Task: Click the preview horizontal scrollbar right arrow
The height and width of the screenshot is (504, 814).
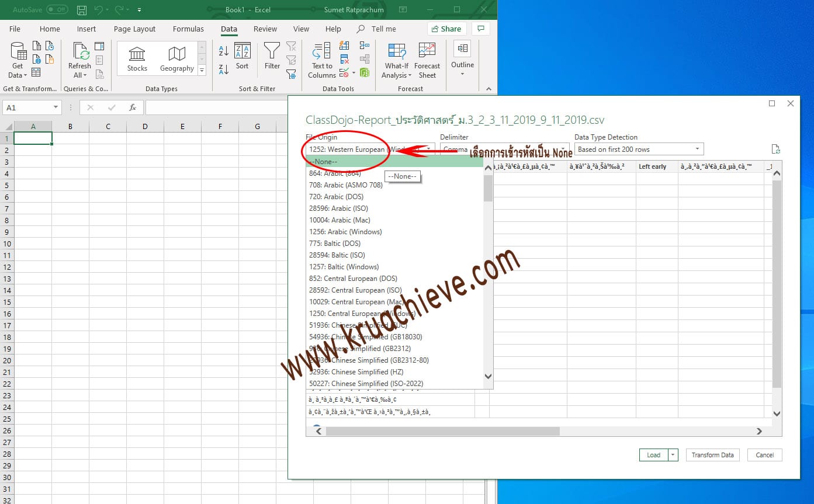Action: coord(759,431)
